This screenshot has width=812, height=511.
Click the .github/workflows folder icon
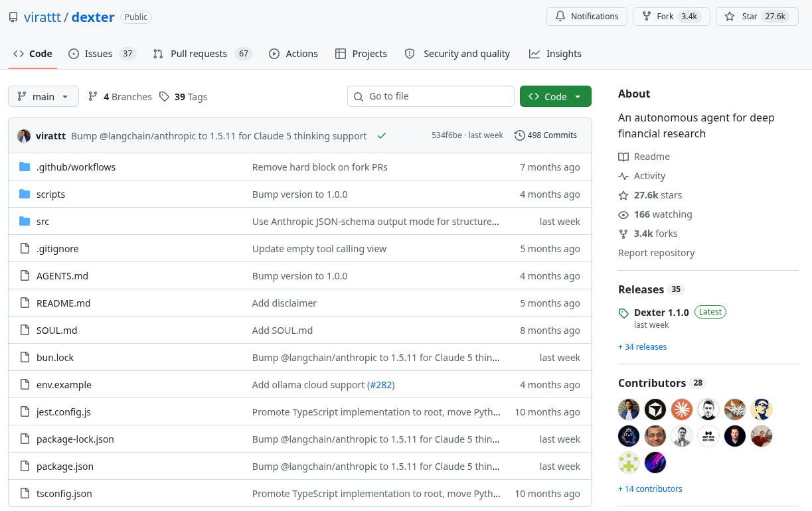click(25, 167)
